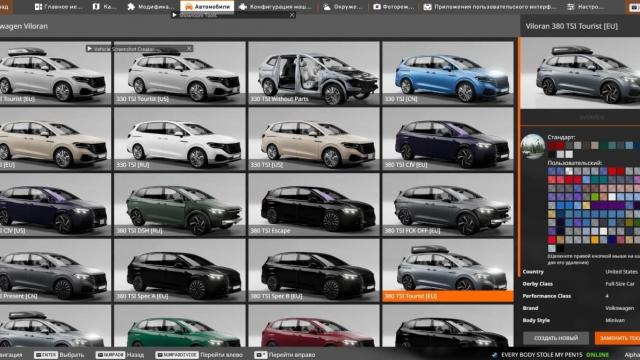
Task: Choose the 380 TSI Spec A [EU] car
Action: [x=180, y=270]
